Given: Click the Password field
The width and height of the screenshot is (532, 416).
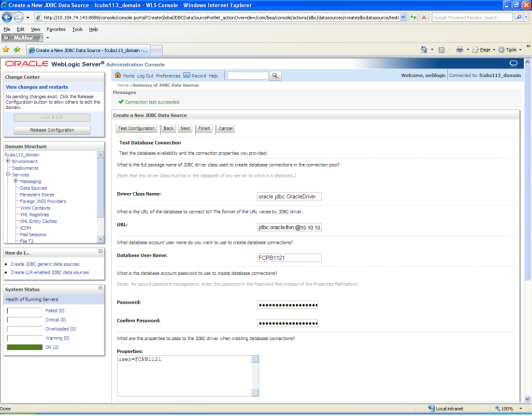Looking at the screenshot, I should point(287,305).
